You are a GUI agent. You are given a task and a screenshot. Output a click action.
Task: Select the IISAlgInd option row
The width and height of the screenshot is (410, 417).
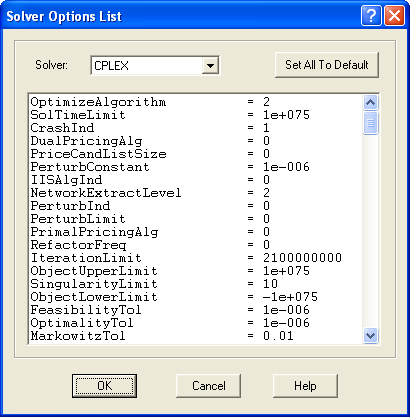(x=196, y=180)
